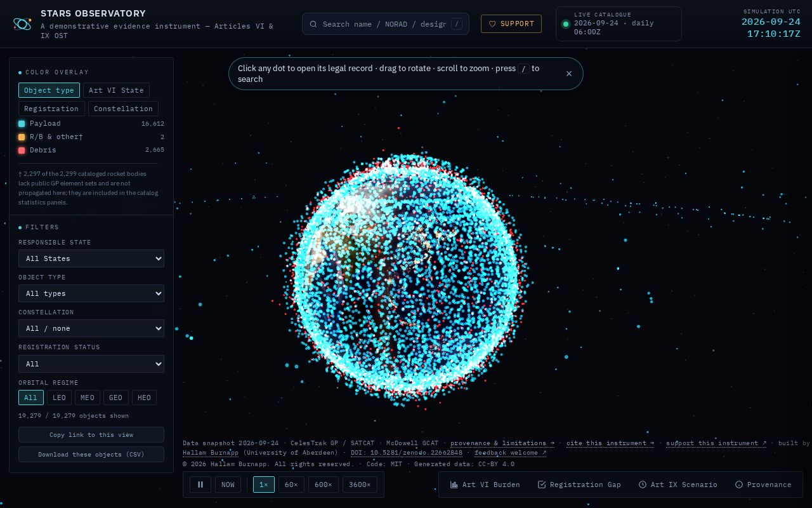Click the green live catalogue status dot
Image resolution: width=812 pixels, height=508 pixels.
pos(566,24)
